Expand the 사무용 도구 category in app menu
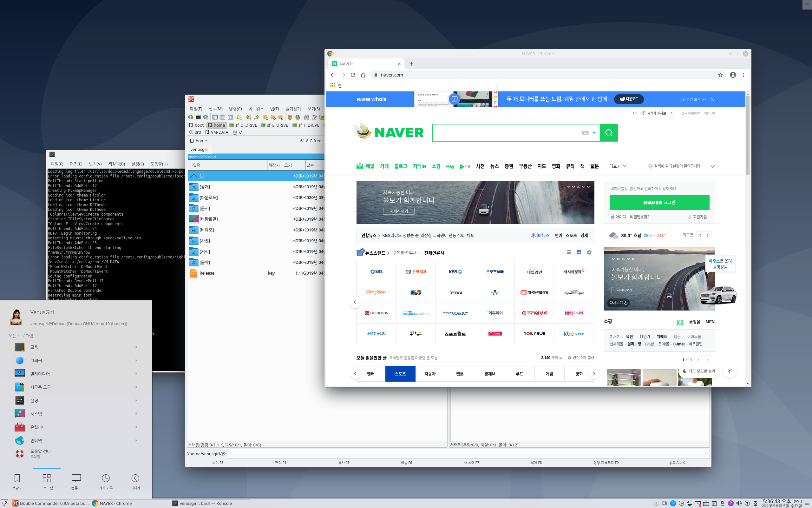This screenshot has height=508, width=812. click(x=76, y=387)
